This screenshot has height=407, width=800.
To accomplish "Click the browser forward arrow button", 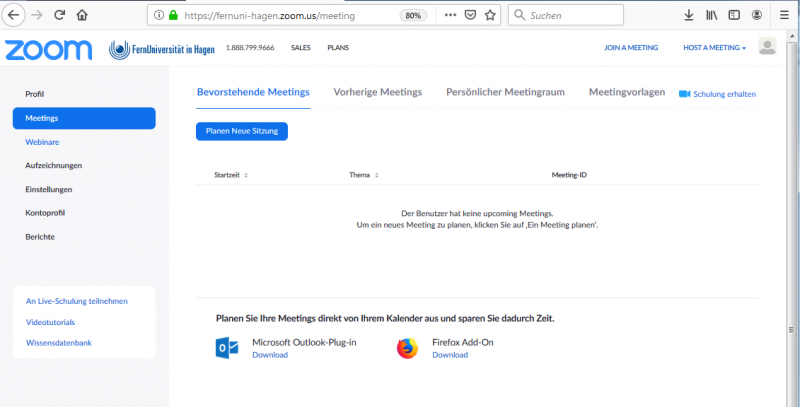I will [37, 15].
